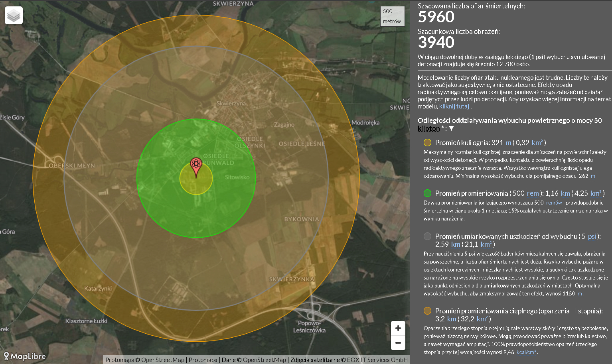Switch thermal radiation area unit 'km²'
The height and width of the screenshot is (364, 612).
coord(482,319)
